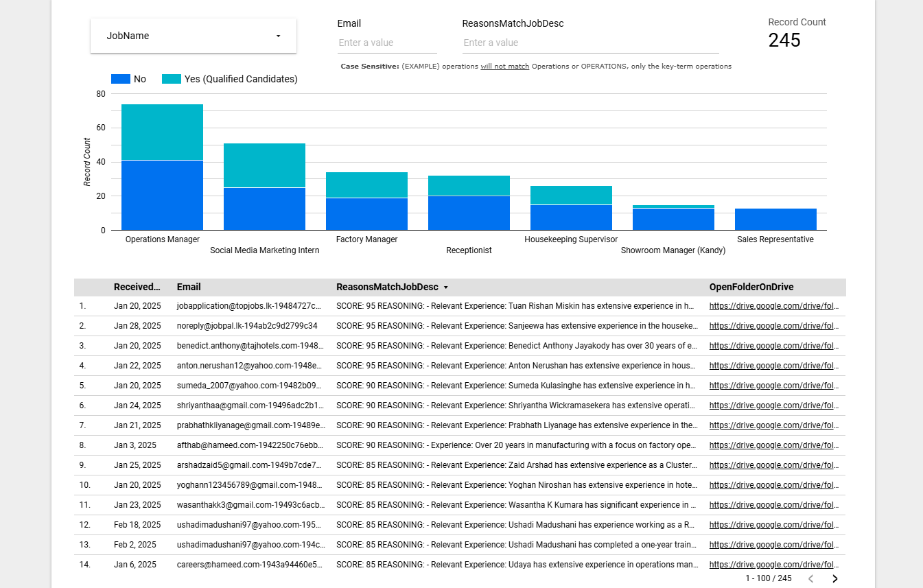Click the sort arrow beside ReasonsMatchJobDesc header
923x588 pixels.
click(x=446, y=287)
